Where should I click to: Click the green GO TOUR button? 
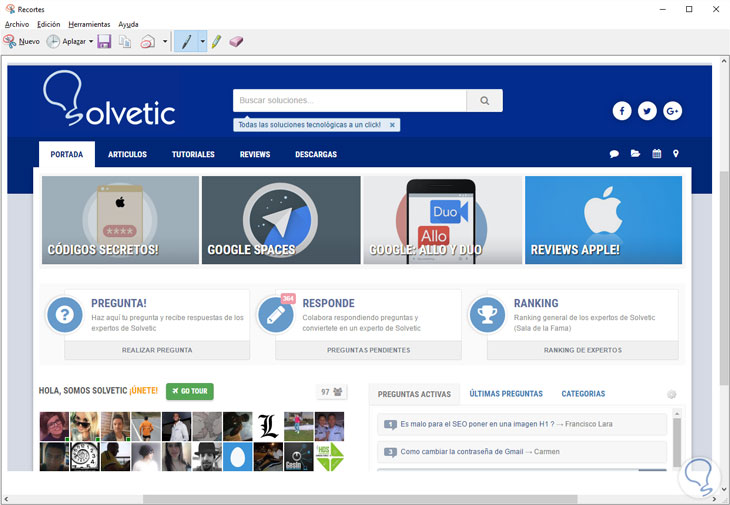(x=190, y=391)
